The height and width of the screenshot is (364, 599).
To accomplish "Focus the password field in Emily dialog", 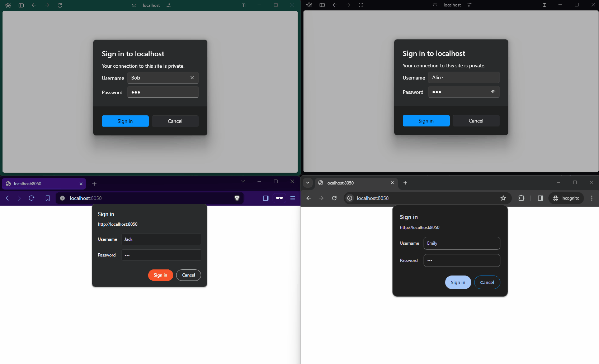I will click(462, 260).
